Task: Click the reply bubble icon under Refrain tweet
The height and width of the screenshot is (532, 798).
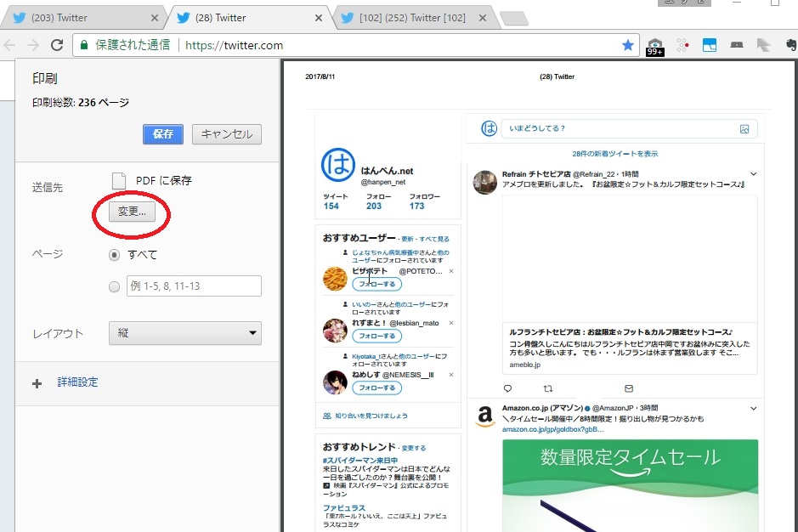Action: [x=507, y=388]
